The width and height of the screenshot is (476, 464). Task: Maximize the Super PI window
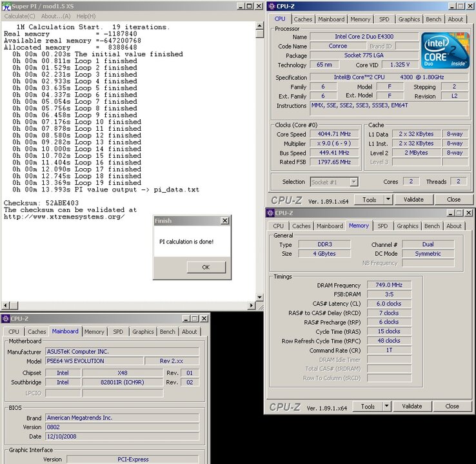click(x=249, y=6)
